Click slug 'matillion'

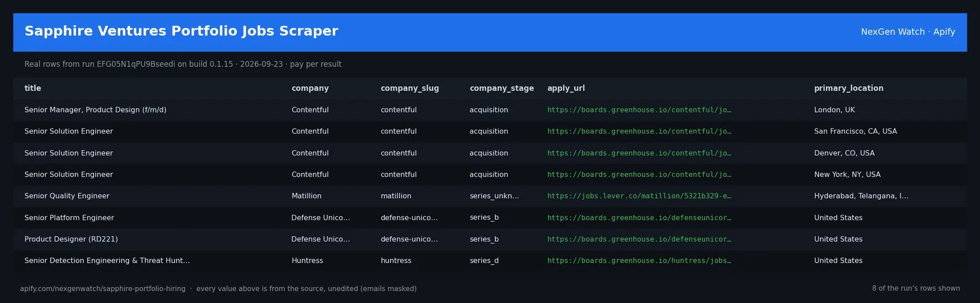coord(396,196)
